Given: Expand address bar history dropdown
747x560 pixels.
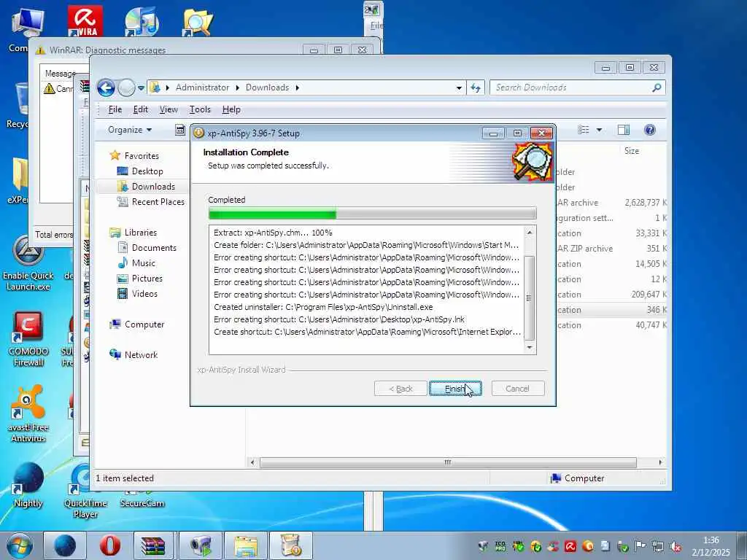Looking at the screenshot, I should (459, 88).
